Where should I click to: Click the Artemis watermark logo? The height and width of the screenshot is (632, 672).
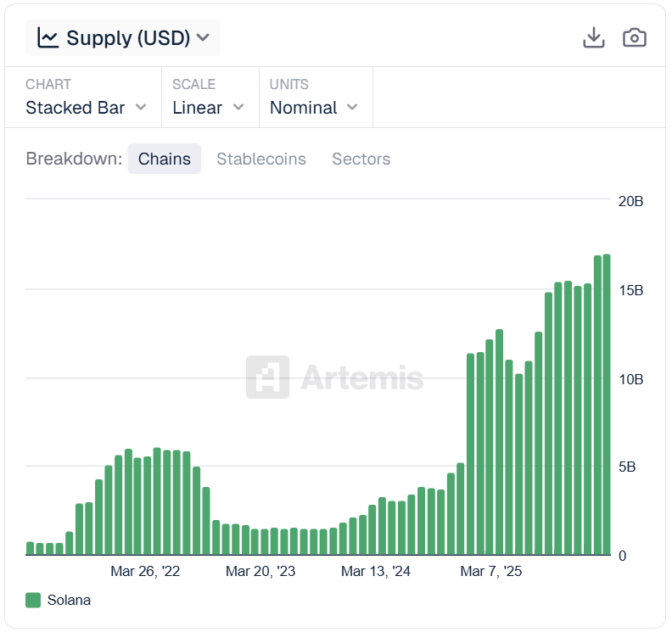268,378
